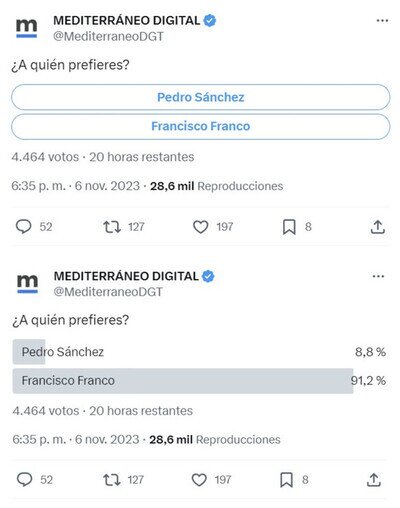Viewport: 400px width, 508px height.
Task: Like the second tweet with 197 likes
Action: pos(199,480)
